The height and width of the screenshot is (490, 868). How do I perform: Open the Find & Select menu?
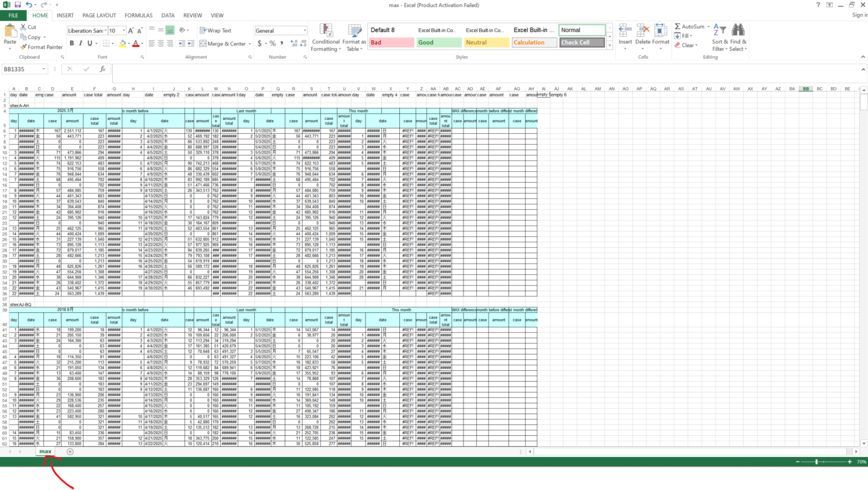[x=738, y=38]
